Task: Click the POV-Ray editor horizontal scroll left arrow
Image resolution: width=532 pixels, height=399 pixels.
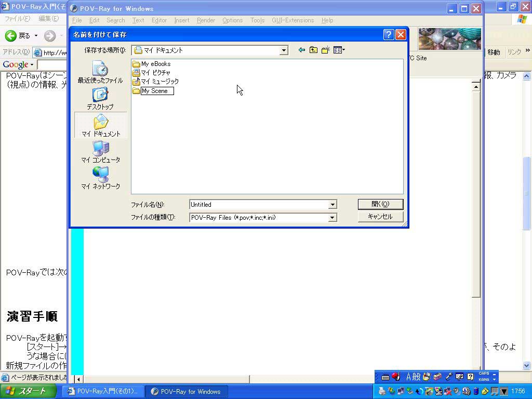Action: (78, 379)
